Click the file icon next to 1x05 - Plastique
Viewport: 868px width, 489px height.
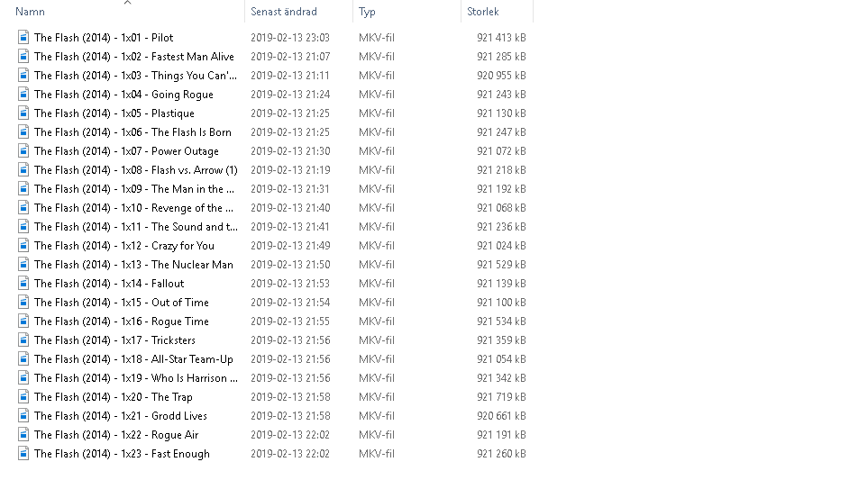(23, 113)
